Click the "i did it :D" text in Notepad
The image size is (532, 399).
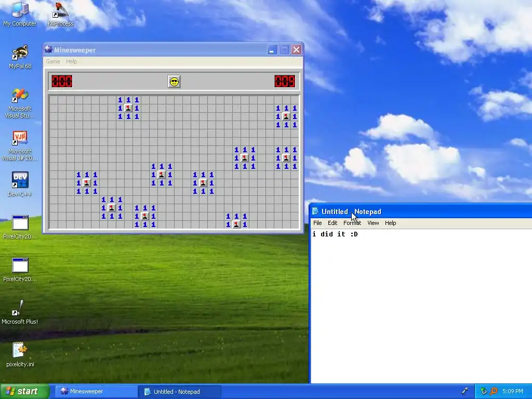click(335, 234)
